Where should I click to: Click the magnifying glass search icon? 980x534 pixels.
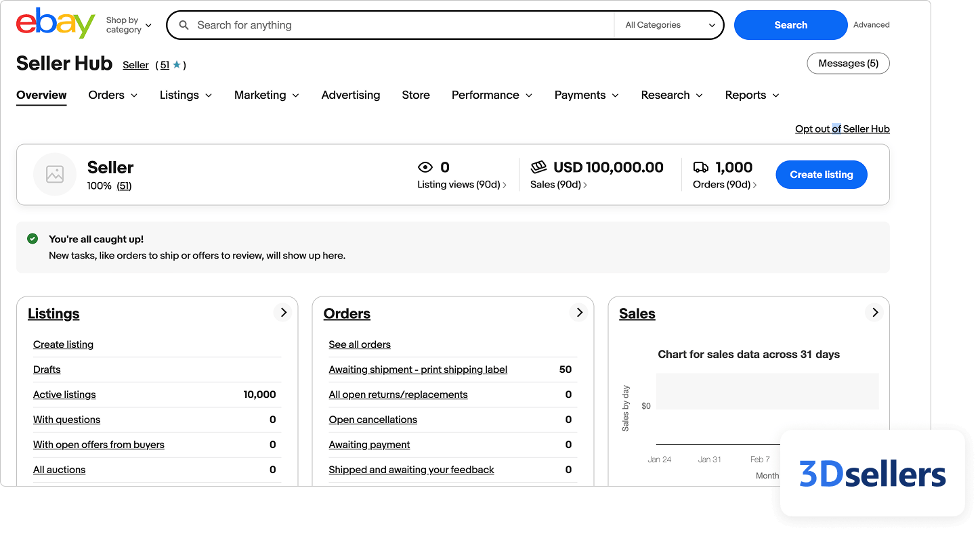coord(184,25)
